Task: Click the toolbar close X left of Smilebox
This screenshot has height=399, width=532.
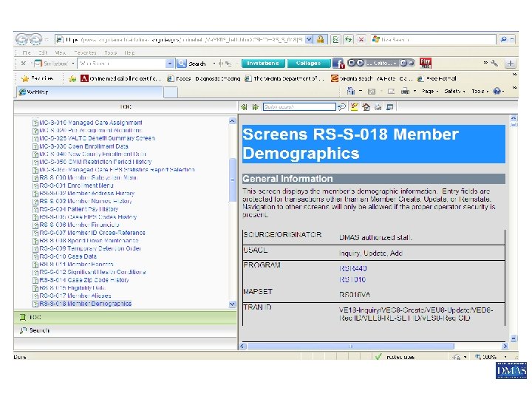Action: pyautogui.click(x=24, y=63)
